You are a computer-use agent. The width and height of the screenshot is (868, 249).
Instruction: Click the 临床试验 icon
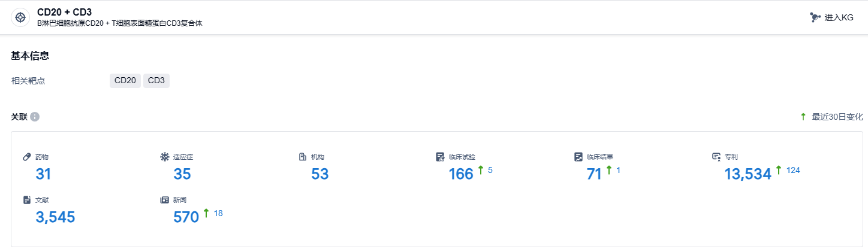point(441,157)
